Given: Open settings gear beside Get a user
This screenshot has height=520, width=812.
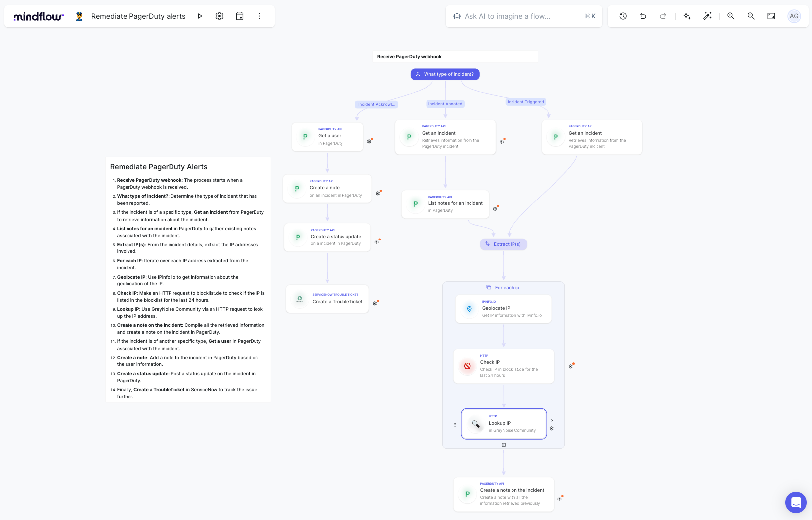Looking at the screenshot, I should 369,141.
